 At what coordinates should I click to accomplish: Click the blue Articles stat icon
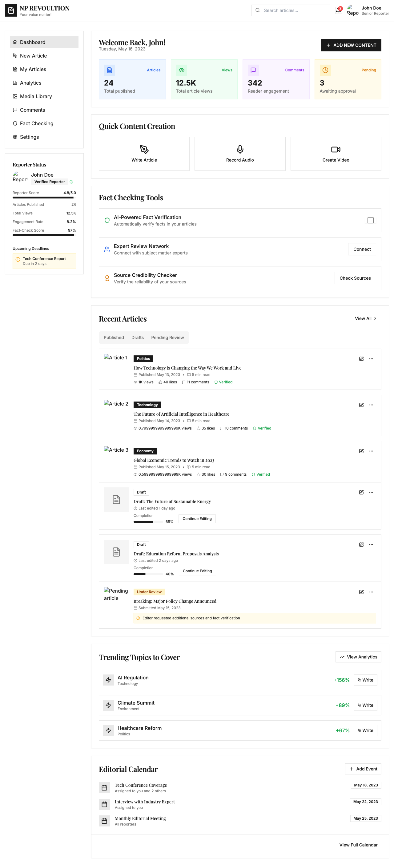[x=110, y=70]
